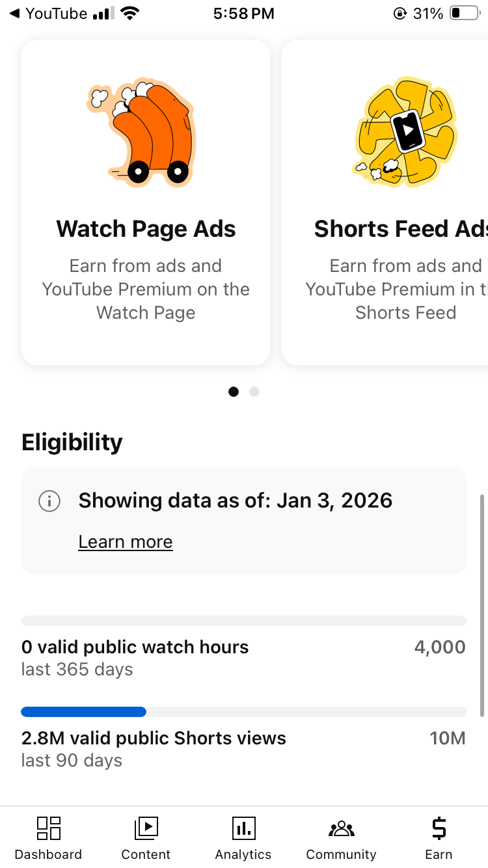Open the Dashboard tab icon

(48, 828)
